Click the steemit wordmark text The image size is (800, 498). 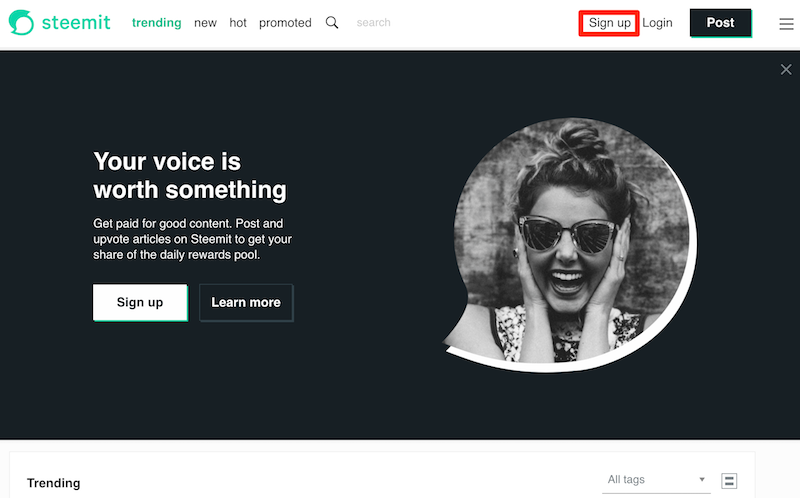pyautogui.click(x=78, y=22)
